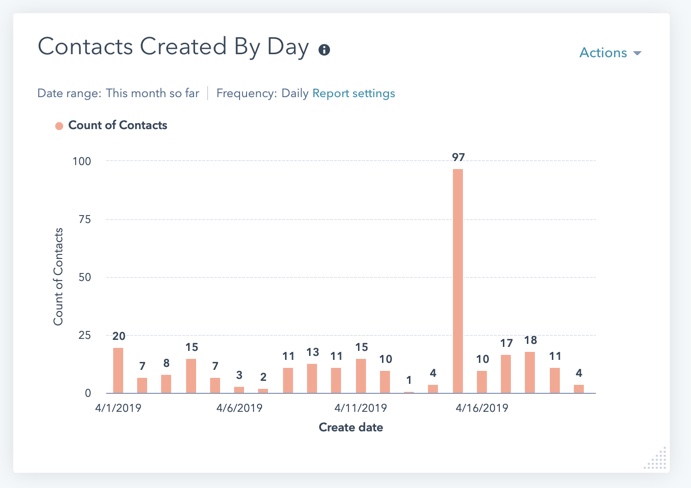Click the salmon legend dot for Count of Contacts

tap(59, 126)
